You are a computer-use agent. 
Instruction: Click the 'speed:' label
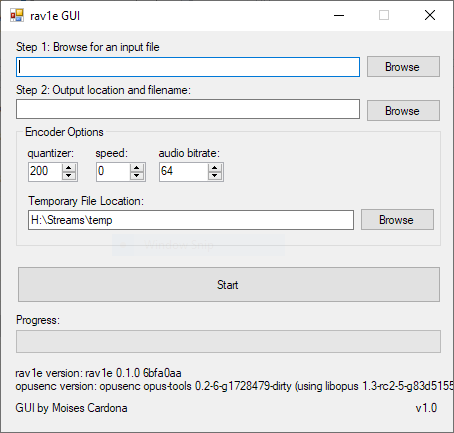(112, 153)
